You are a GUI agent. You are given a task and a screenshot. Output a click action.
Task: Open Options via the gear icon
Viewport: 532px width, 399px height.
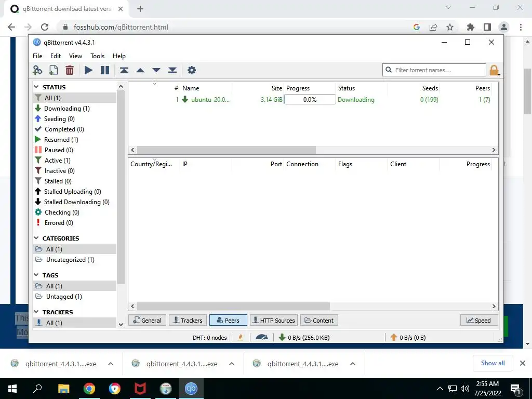(192, 70)
